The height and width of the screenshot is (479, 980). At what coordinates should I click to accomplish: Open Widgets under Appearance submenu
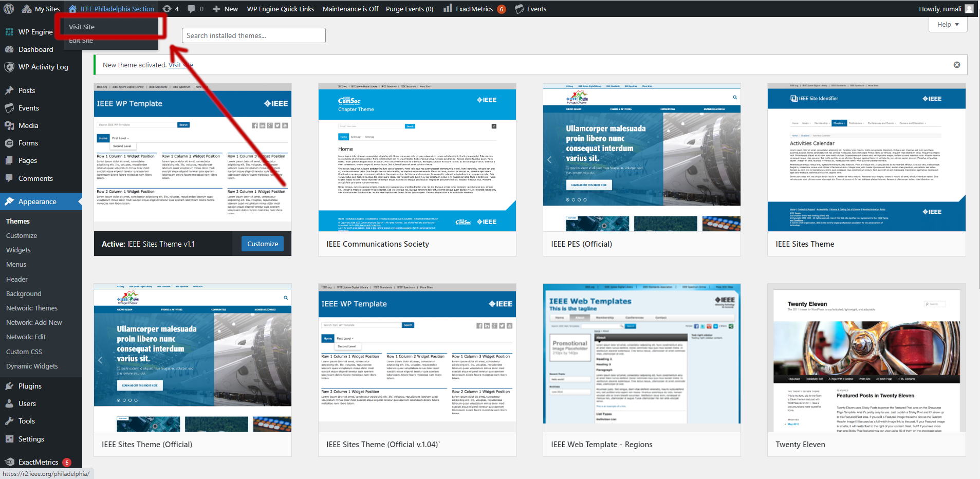pos(19,250)
